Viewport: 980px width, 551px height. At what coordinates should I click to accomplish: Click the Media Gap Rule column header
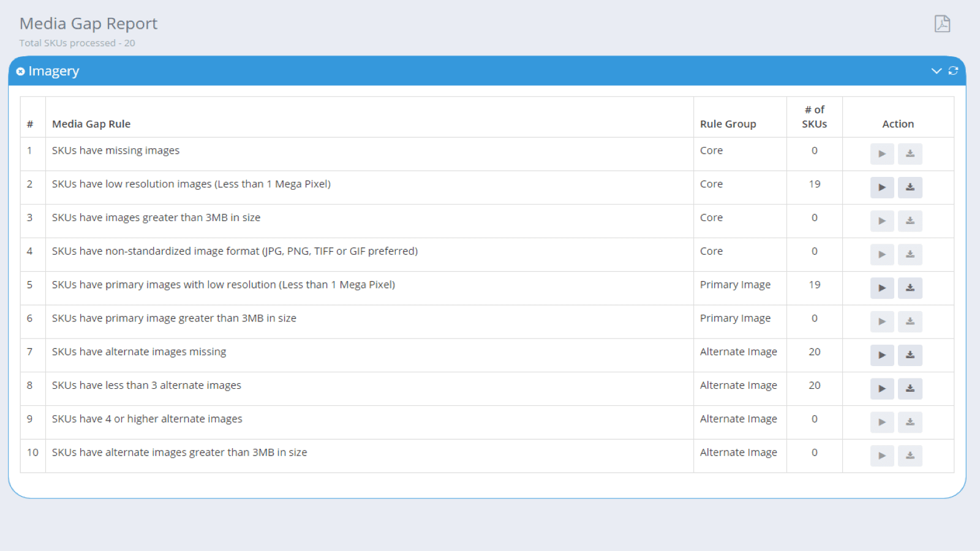[91, 124]
